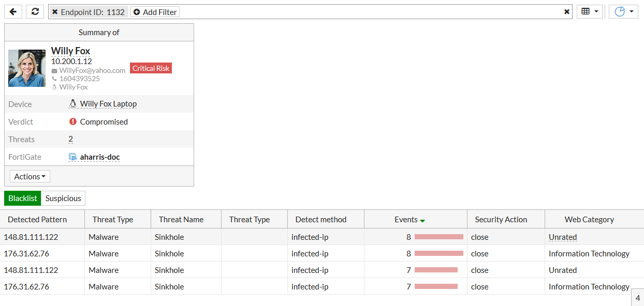Click the Add Filter plus icon
The width and height of the screenshot is (644, 306).
137,12
